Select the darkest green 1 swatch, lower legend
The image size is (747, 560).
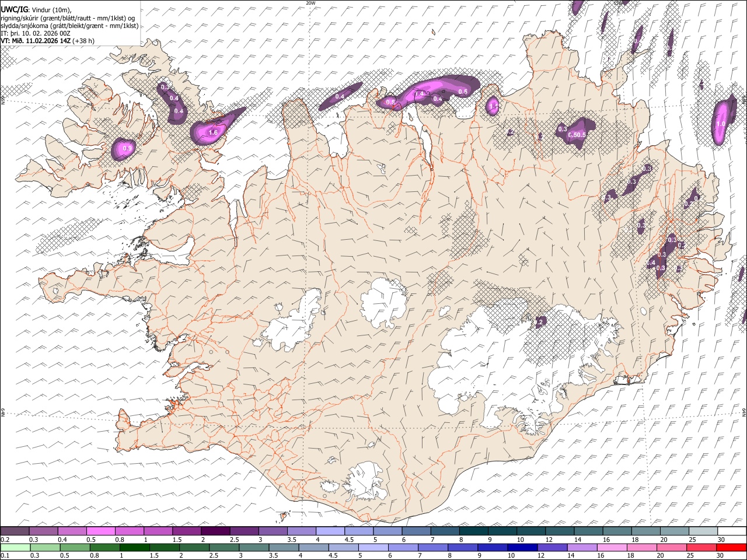tap(134, 547)
